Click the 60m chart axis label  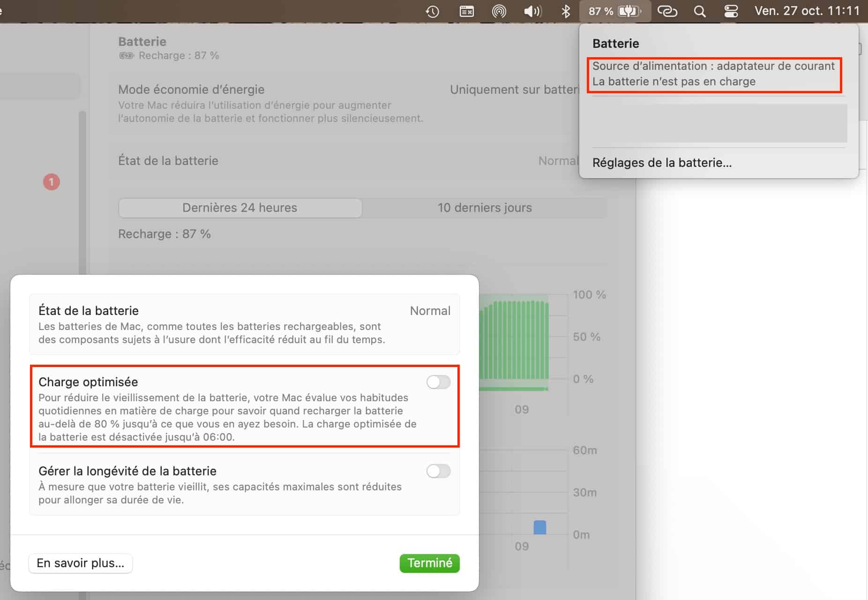(584, 450)
